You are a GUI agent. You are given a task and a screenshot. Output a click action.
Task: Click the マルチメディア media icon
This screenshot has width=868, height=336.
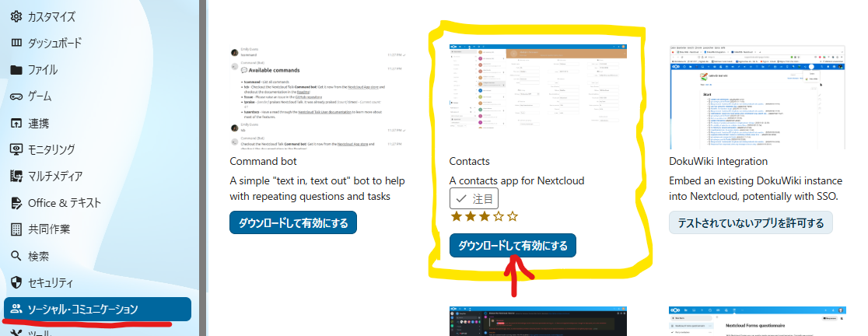16,176
